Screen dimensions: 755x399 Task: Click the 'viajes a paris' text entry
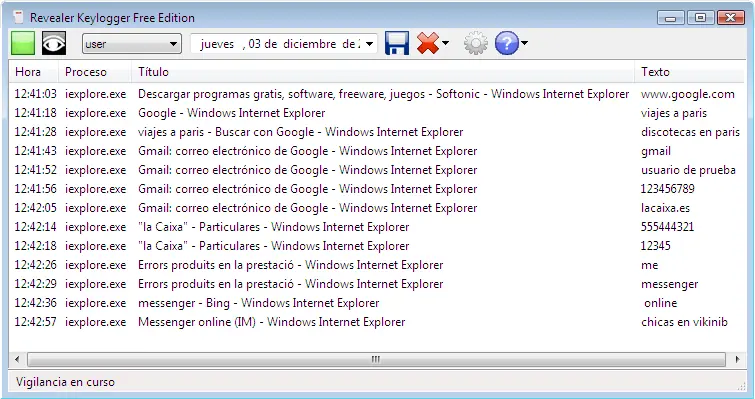[674, 113]
